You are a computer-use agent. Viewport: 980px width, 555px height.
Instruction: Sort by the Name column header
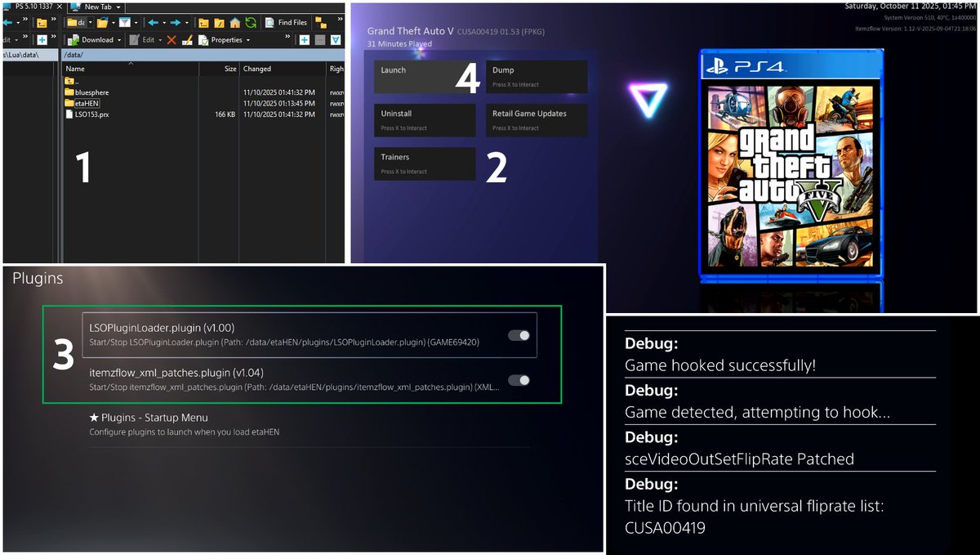[x=131, y=69]
